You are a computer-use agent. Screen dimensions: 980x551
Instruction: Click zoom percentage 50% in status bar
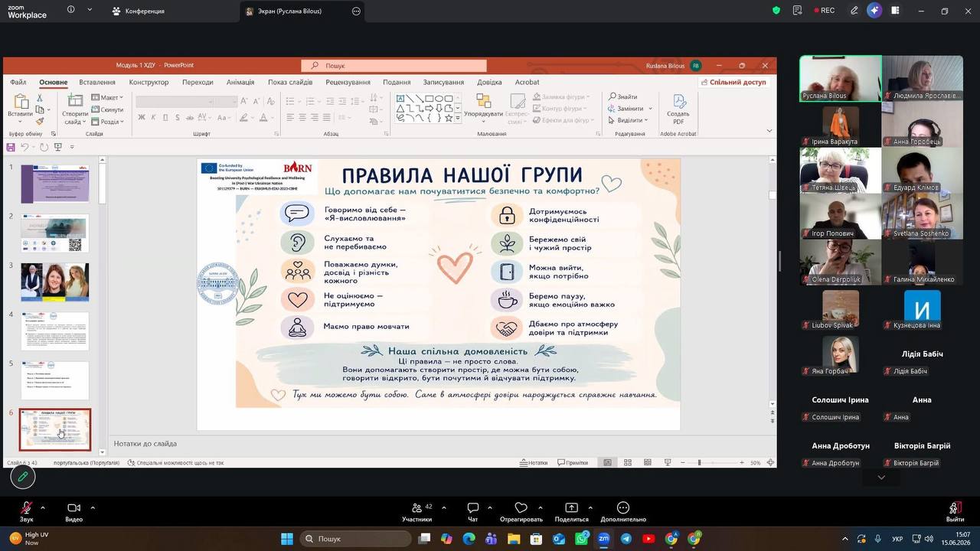click(x=755, y=462)
